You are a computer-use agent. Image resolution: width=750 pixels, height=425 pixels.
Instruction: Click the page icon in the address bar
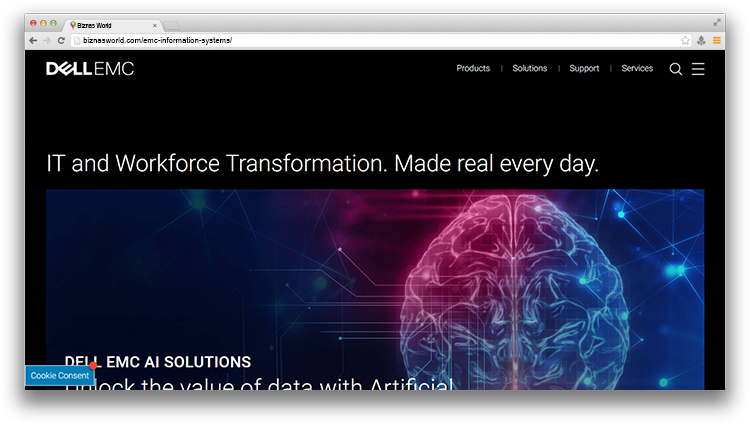[77, 41]
